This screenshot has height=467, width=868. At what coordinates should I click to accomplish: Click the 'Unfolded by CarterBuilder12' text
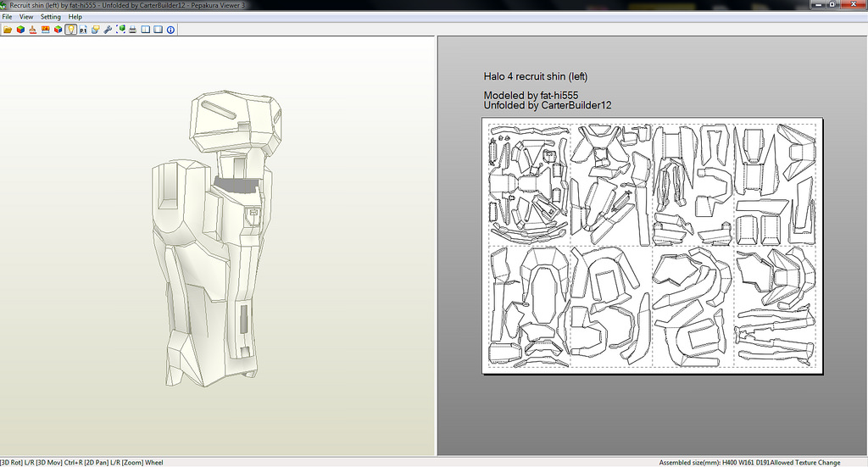tap(548, 105)
